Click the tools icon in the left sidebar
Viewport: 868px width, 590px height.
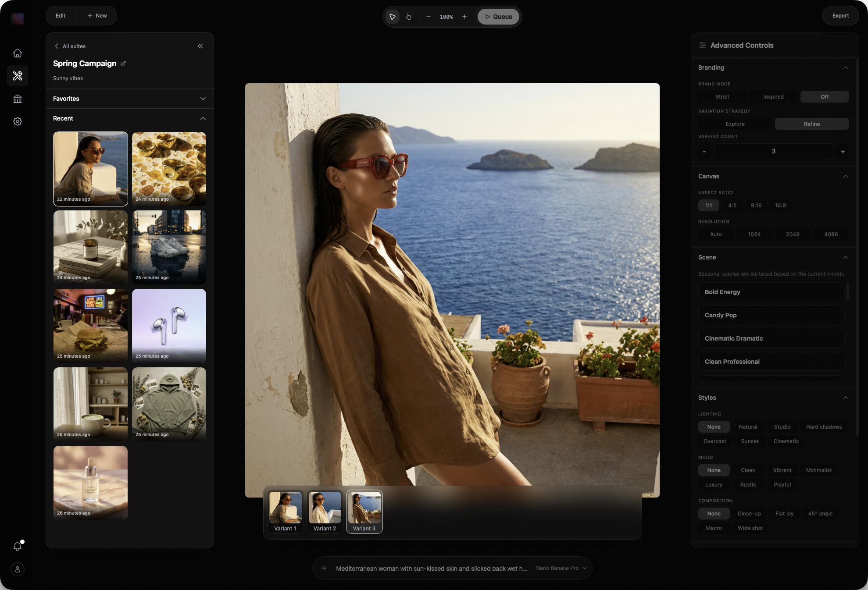click(18, 75)
